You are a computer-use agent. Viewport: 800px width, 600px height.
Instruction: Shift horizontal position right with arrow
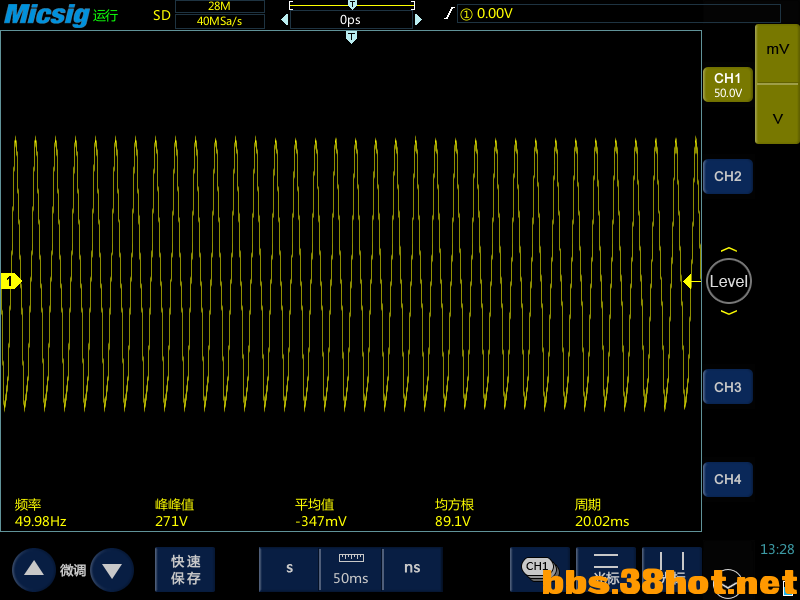(418, 19)
